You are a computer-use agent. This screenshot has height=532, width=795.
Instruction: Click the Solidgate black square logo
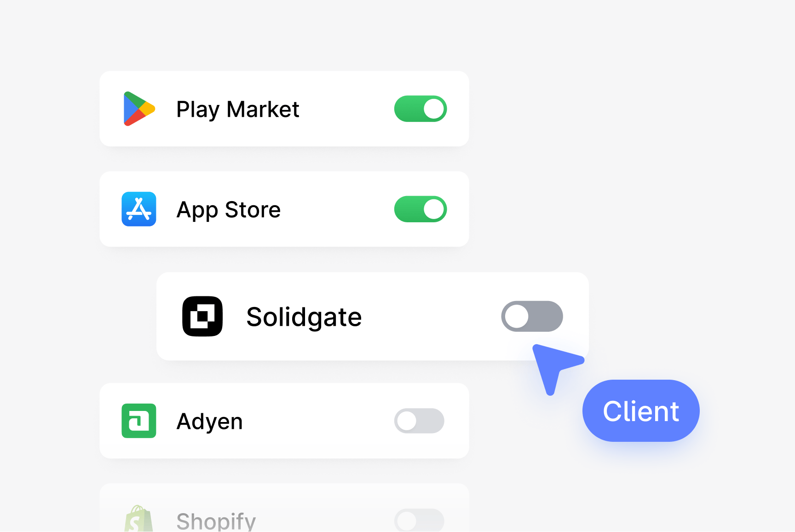tap(202, 316)
